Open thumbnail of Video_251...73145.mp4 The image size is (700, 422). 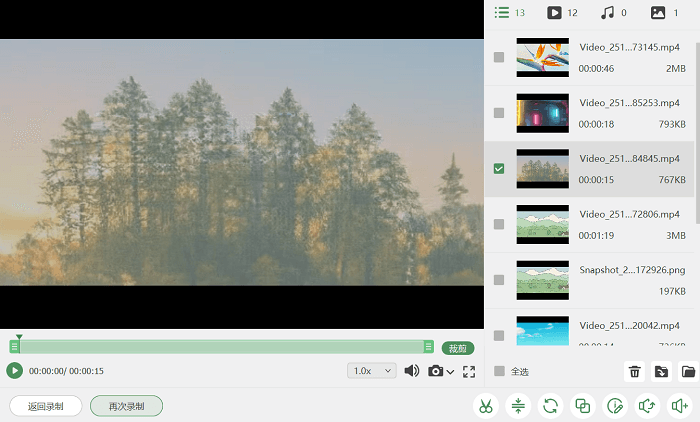(542, 57)
